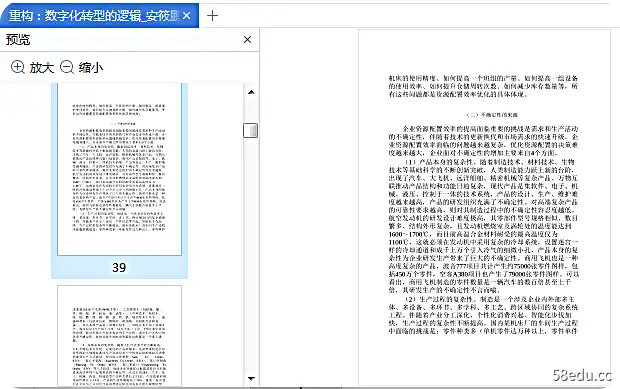Click the 预览 panel title
The width and height of the screenshot is (620, 389).
point(18,40)
